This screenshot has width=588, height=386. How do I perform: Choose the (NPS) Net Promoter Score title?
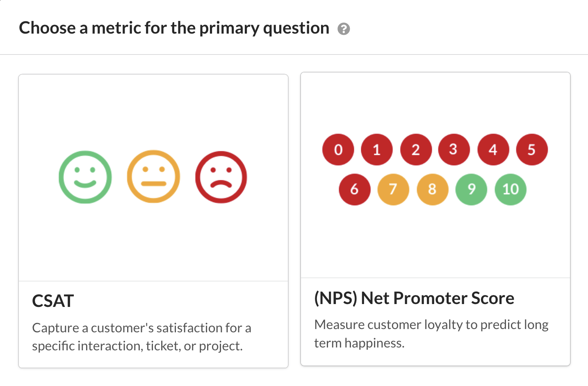(414, 298)
